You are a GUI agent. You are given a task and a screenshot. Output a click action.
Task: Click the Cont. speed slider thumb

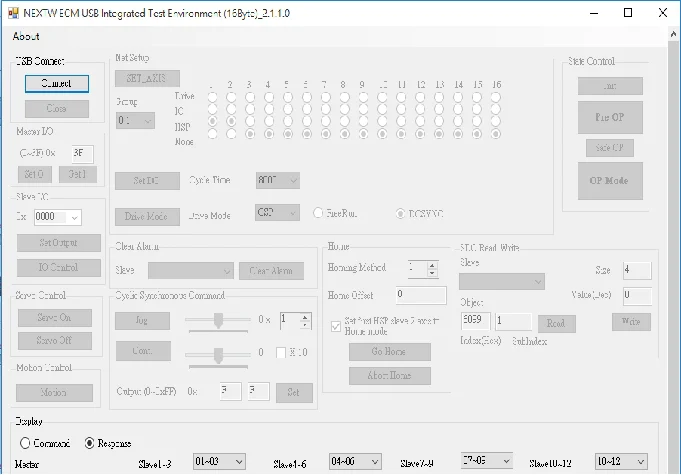[x=218, y=355]
